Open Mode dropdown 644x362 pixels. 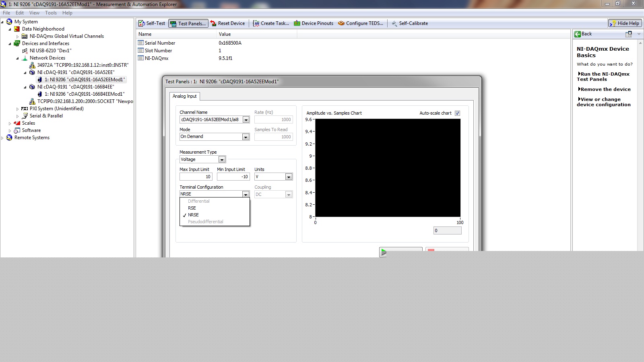tap(246, 137)
